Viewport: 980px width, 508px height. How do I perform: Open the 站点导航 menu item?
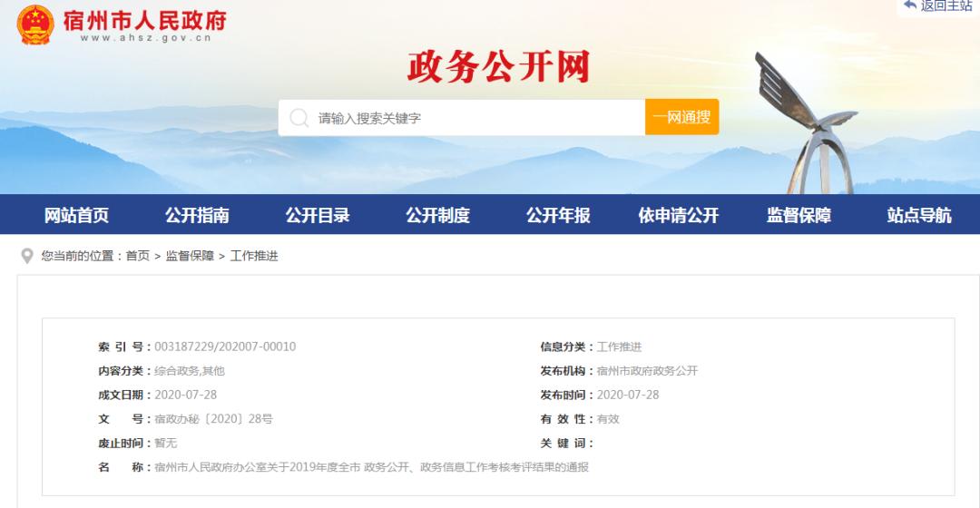pos(919,215)
